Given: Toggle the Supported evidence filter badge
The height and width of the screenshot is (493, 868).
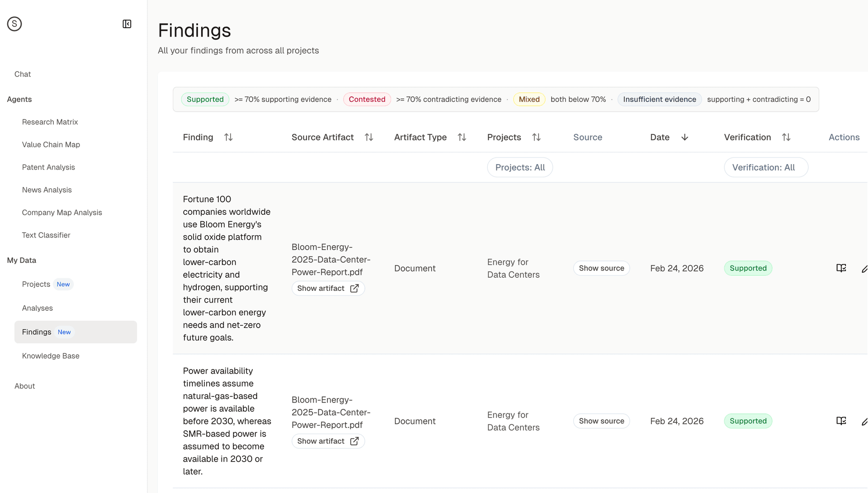Looking at the screenshot, I should point(205,99).
